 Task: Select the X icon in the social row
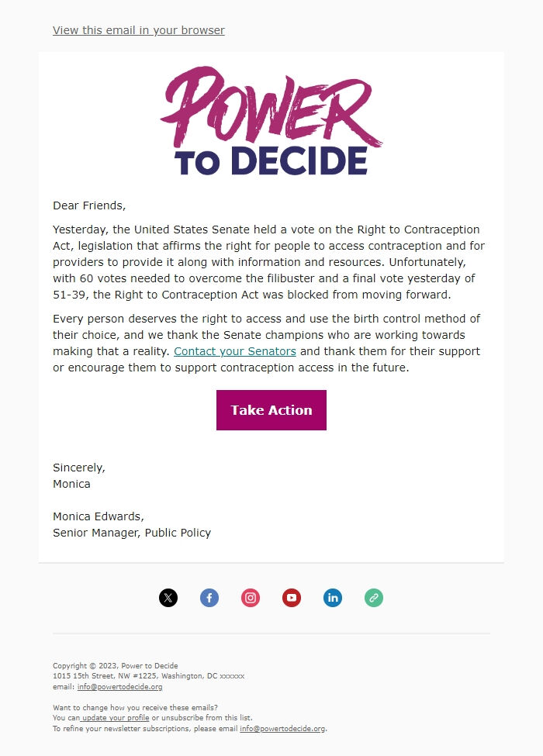(x=168, y=597)
